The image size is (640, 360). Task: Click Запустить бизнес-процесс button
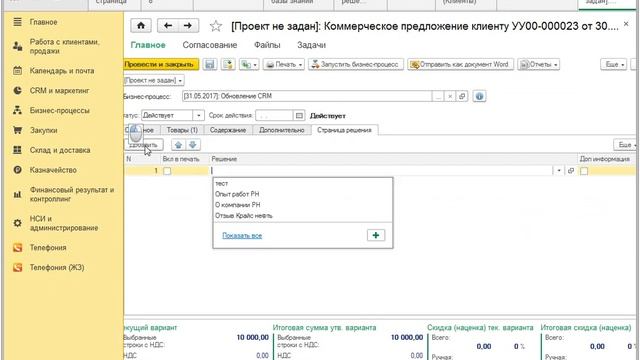(356, 64)
